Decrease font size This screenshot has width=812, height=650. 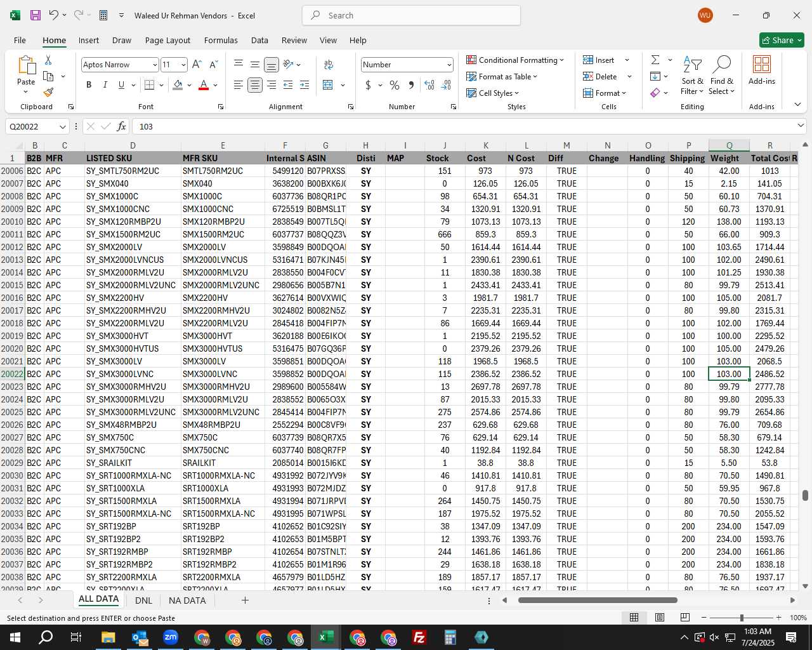coord(213,65)
